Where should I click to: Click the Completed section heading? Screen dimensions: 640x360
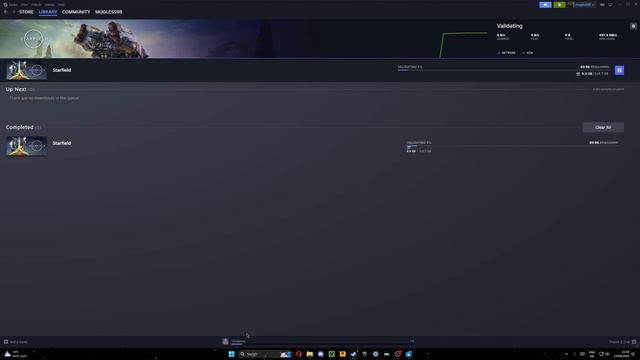(x=19, y=127)
